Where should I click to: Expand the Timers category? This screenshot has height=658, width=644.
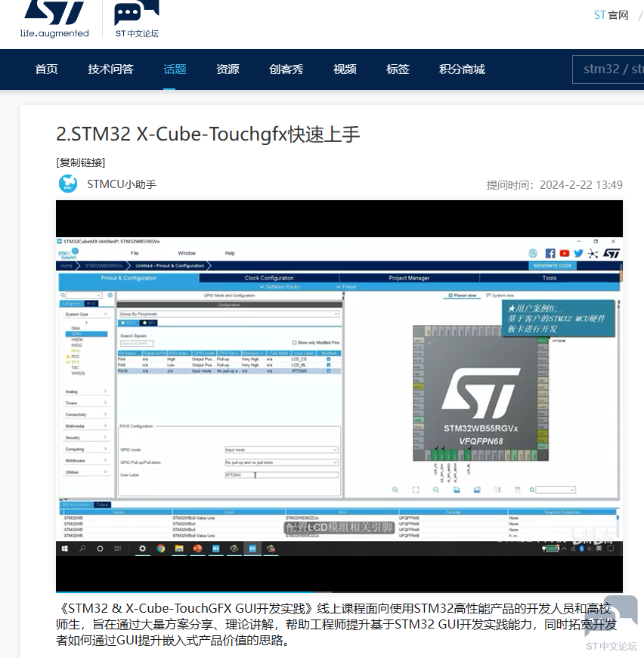point(86,403)
